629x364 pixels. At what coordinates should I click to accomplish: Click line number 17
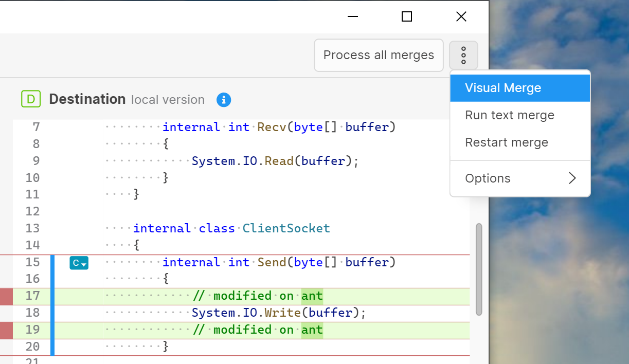pos(32,296)
